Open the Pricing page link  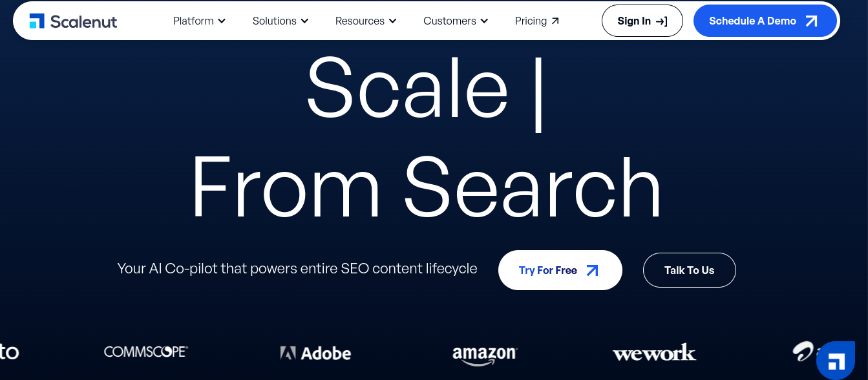pyautogui.click(x=536, y=21)
